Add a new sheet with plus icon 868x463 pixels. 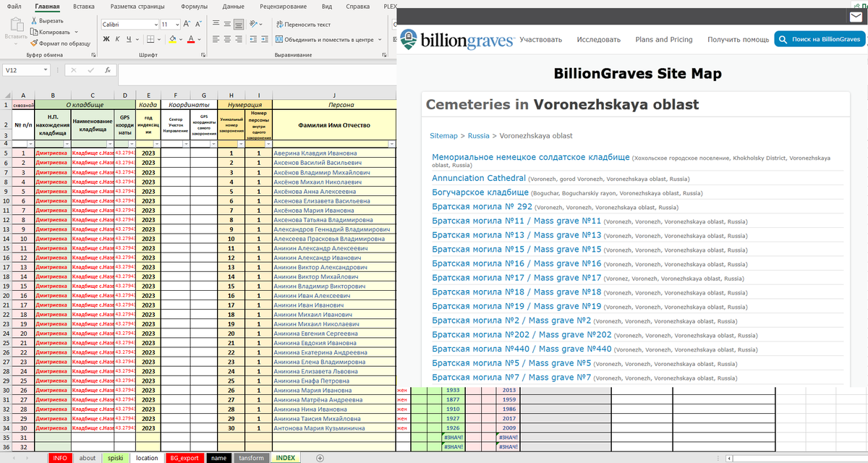[x=319, y=458]
